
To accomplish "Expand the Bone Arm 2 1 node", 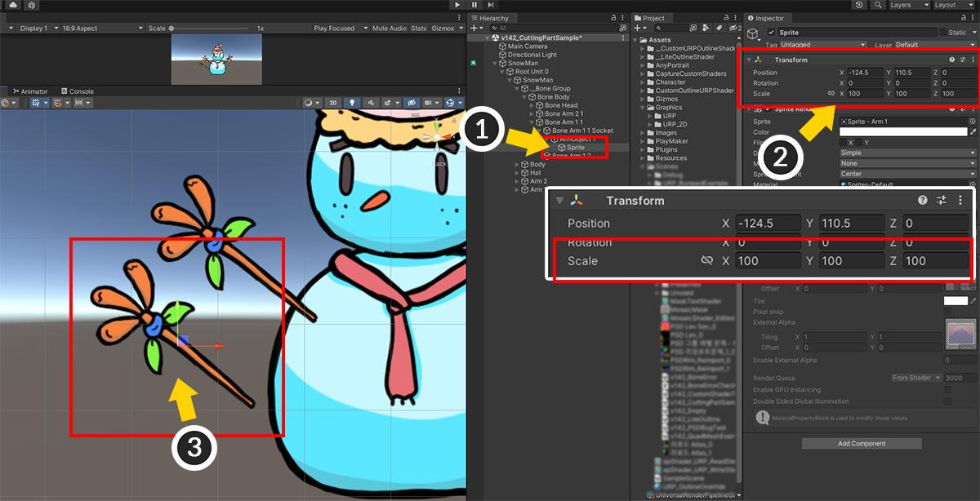I will click(531, 113).
